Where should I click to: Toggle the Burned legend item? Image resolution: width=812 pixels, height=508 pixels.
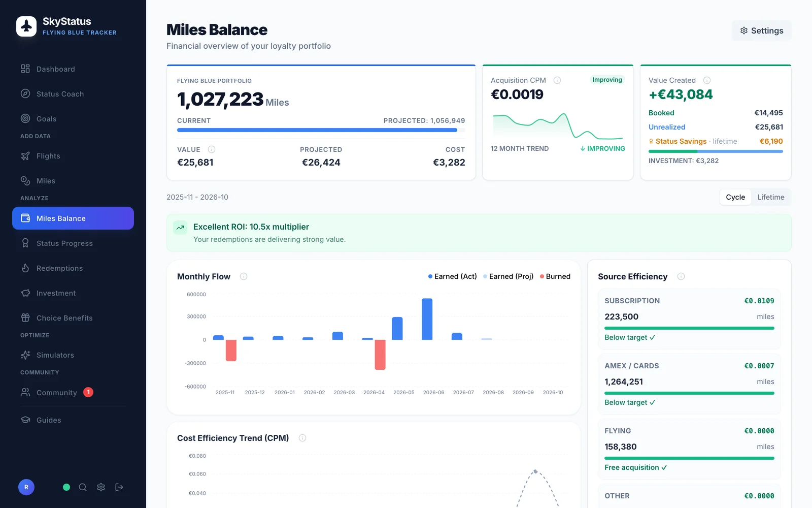[x=555, y=276]
